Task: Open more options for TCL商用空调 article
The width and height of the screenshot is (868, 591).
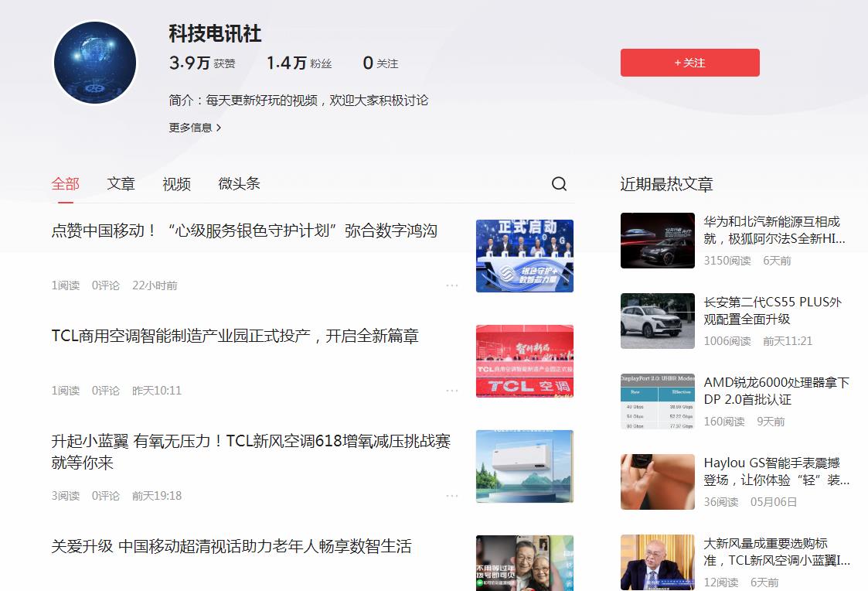Action: [452, 391]
